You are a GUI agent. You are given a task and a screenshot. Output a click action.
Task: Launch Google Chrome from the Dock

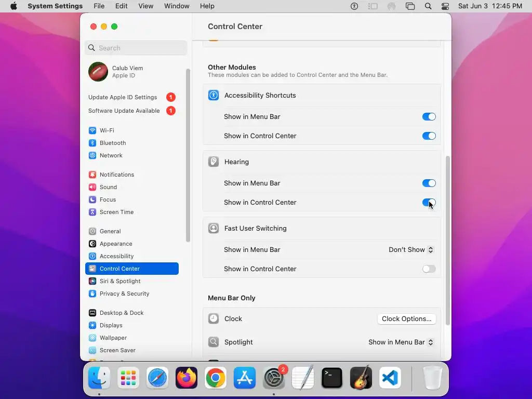[216, 378]
